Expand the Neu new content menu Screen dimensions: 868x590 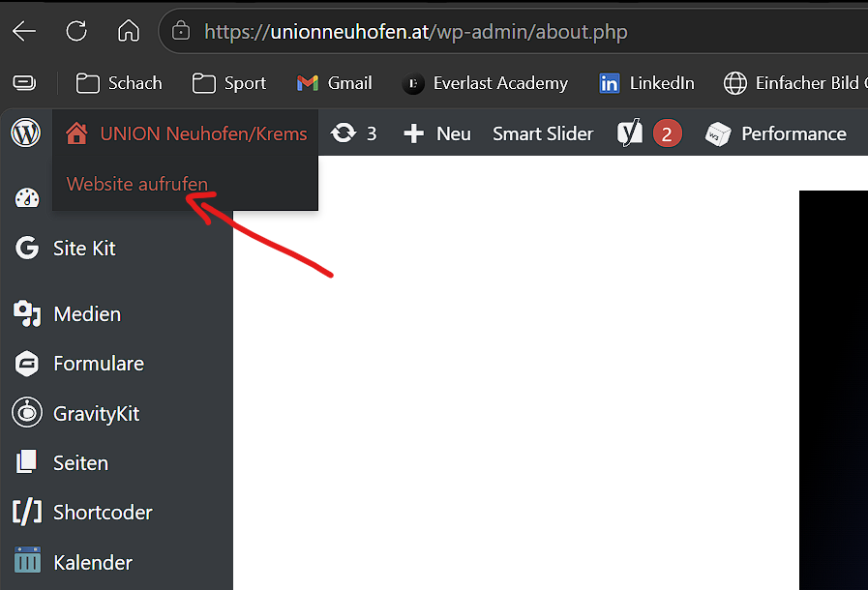[x=437, y=133]
